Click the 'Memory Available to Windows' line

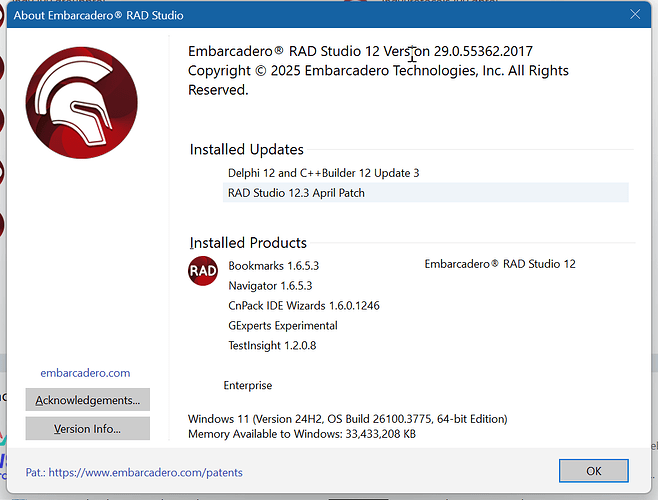pyautogui.click(x=302, y=434)
